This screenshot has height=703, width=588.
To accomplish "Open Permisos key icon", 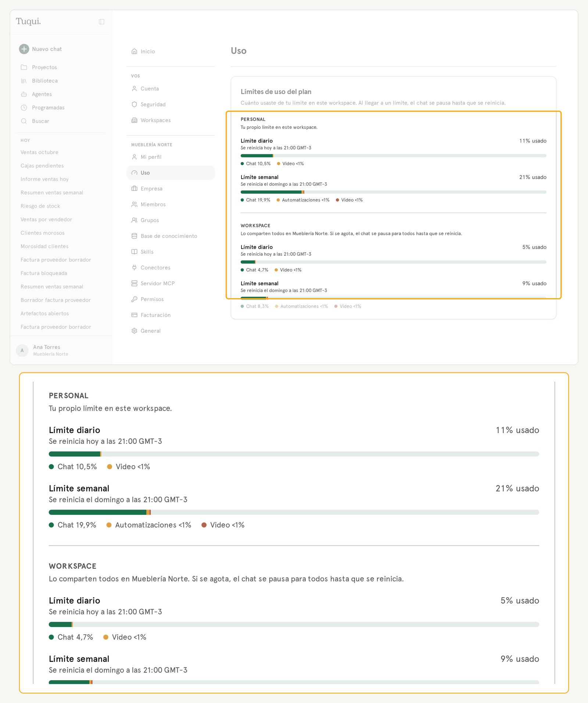I will point(135,299).
